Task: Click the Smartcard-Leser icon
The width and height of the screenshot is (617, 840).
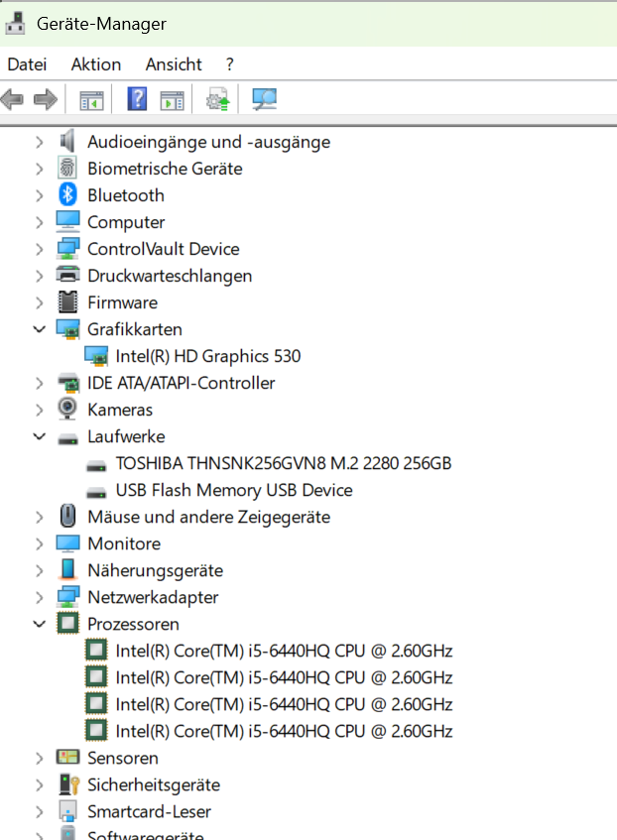Action: coord(68,811)
